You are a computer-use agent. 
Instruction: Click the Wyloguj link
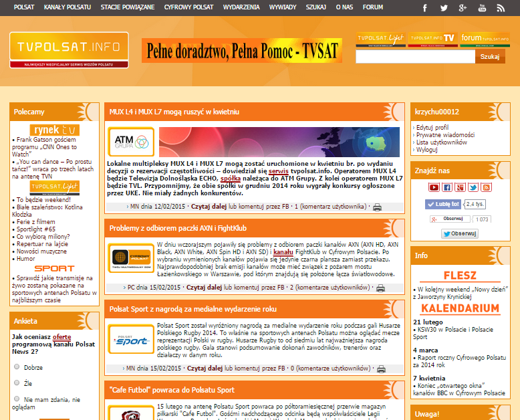point(427,150)
